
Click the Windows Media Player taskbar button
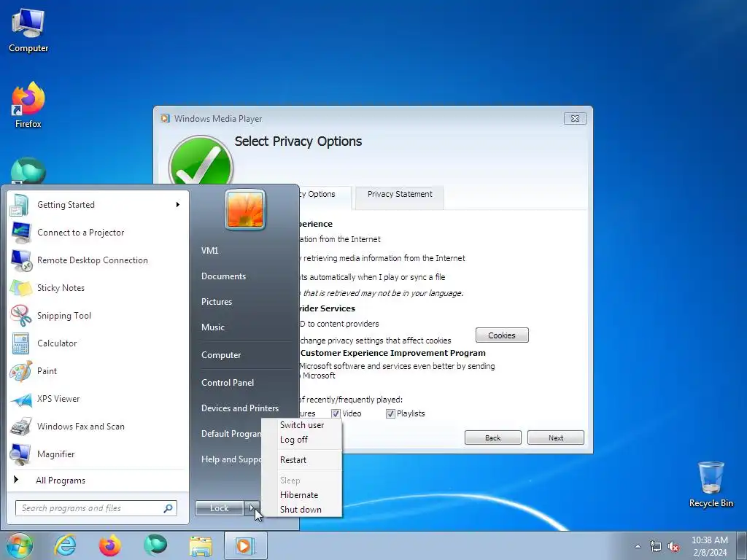[246, 545]
